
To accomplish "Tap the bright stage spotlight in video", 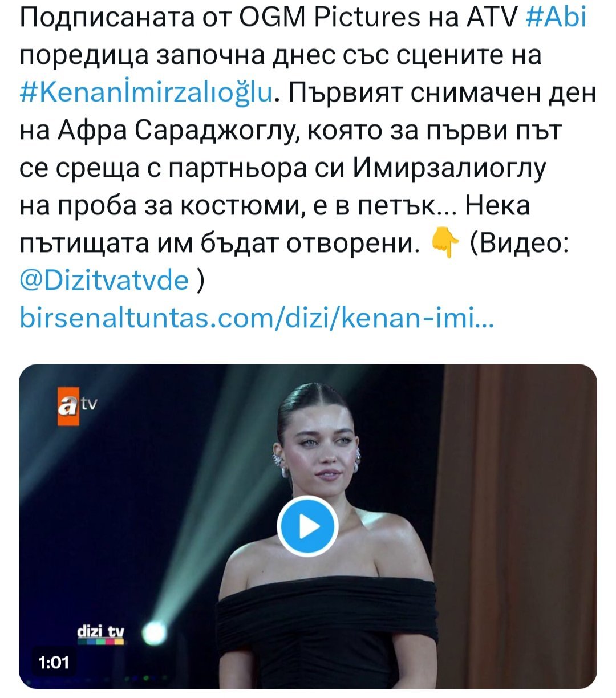I will pyautogui.click(x=153, y=632).
